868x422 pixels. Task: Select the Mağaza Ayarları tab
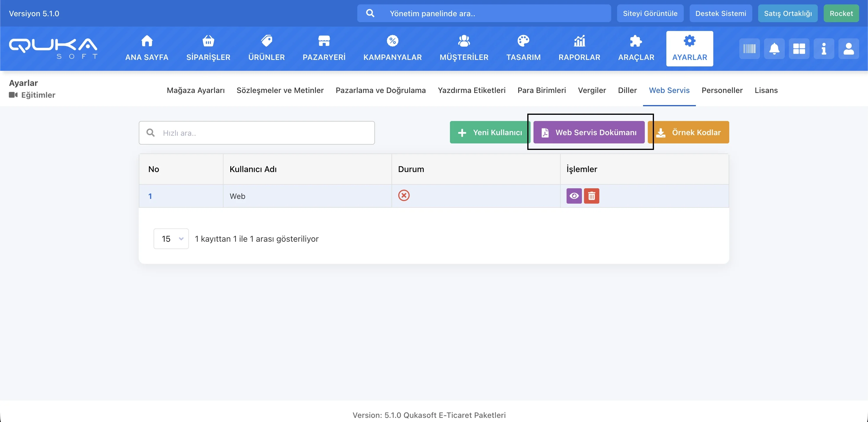(x=195, y=90)
